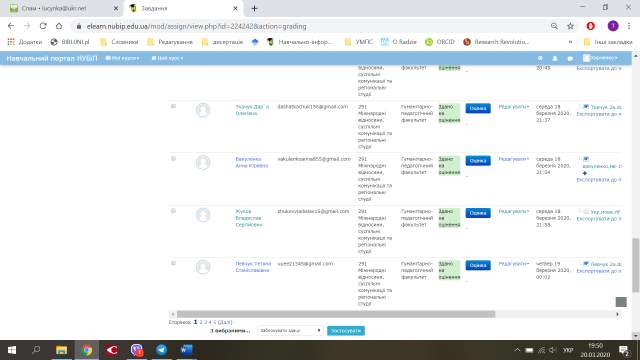640x360 pixels.
Task: Open Жуков Владислав Сергійович profile link
Action: tap(249, 218)
